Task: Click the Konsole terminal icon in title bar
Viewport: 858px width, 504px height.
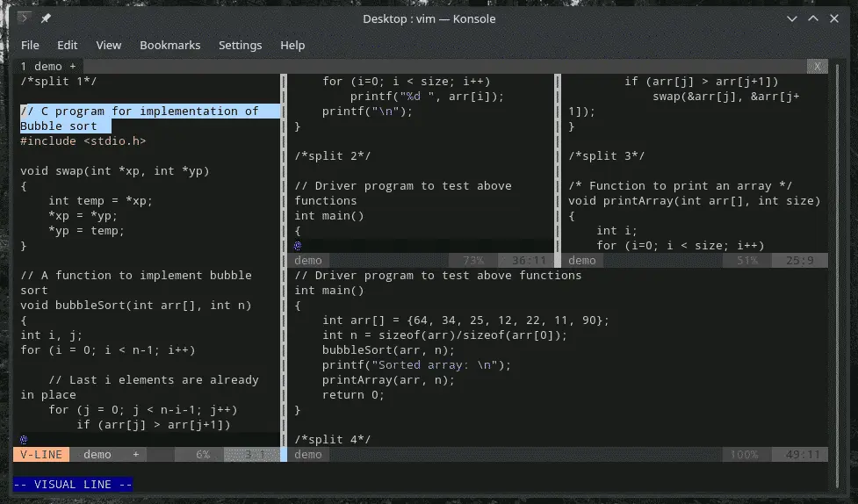Action: (24, 18)
